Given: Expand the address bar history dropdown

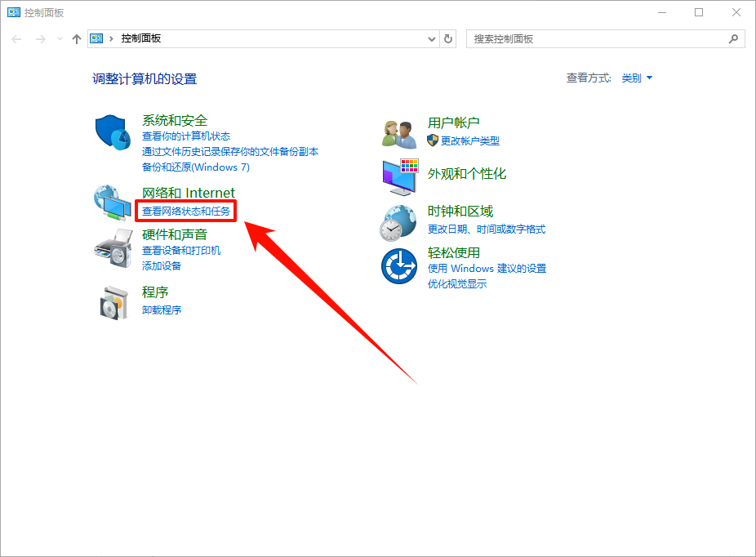Looking at the screenshot, I should [432, 39].
